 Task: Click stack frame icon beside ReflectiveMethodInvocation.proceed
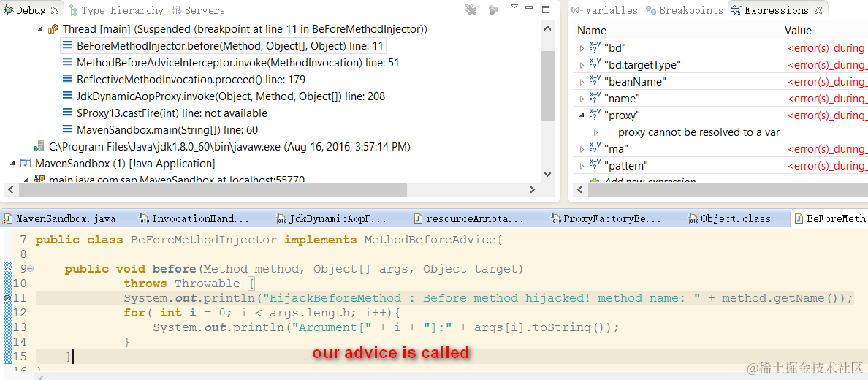pos(67,79)
